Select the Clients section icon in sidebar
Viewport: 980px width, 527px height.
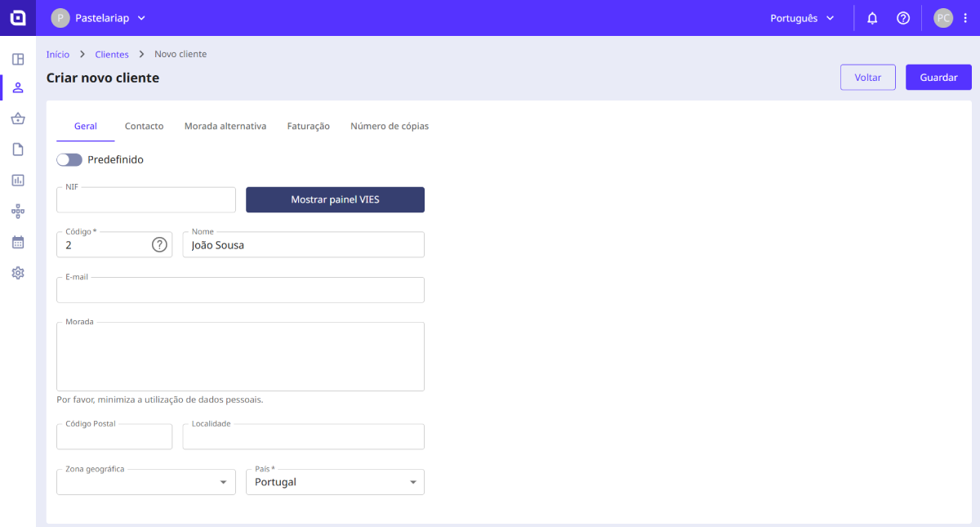pyautogui.click(x=17, y=87)
